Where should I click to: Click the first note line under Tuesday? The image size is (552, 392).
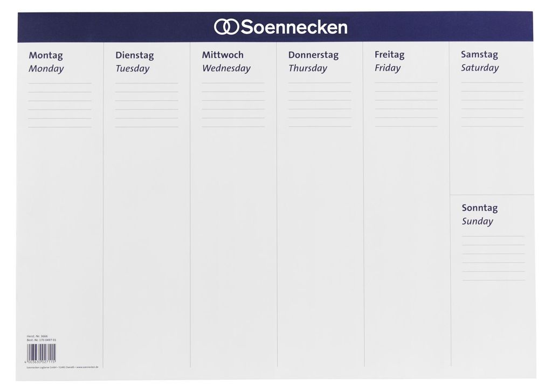click(147, 83)
